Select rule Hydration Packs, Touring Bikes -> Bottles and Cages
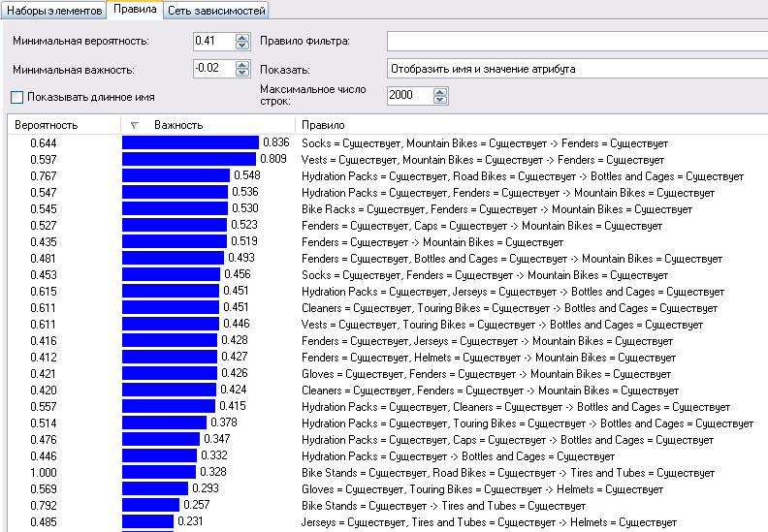The image size is (768, 532). click(528, 423)
